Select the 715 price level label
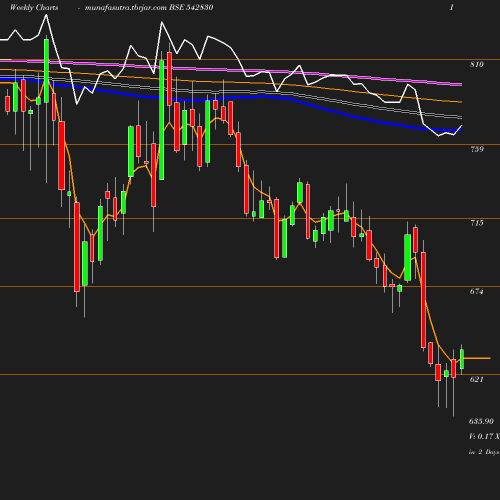500x500 pixels. [x=477, y=223]
